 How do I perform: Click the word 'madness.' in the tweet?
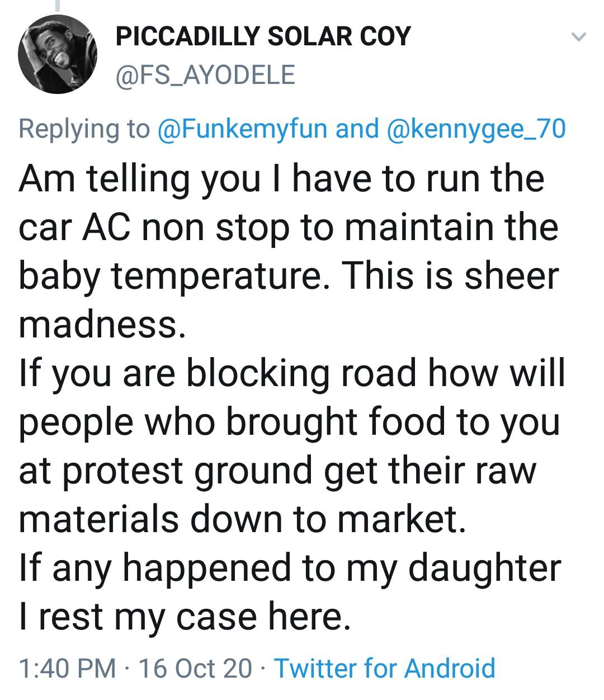(x=101, y=325)
